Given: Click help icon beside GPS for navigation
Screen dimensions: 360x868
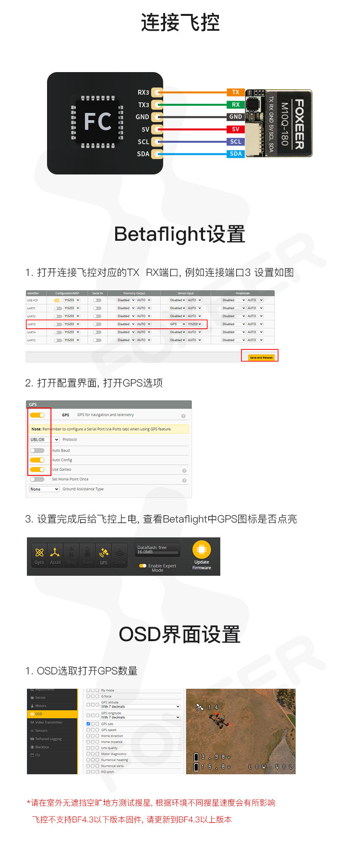Looking at the screenshot, I should point(183,416).
